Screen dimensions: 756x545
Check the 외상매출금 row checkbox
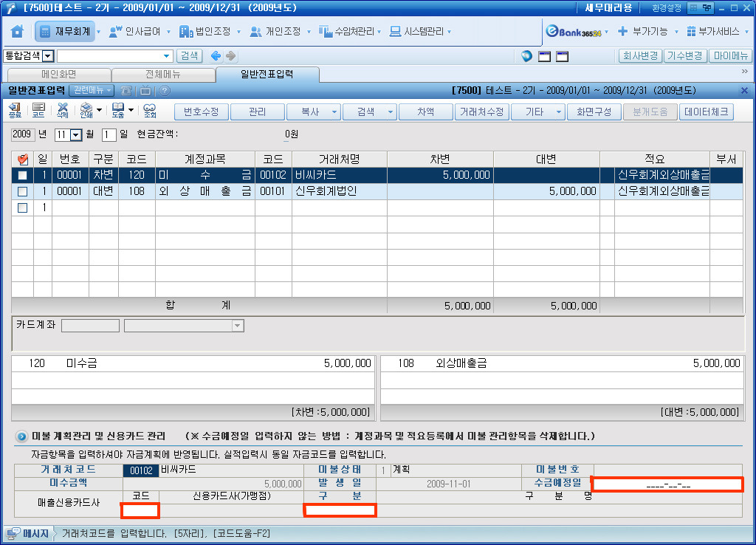[x=22, y=192]
